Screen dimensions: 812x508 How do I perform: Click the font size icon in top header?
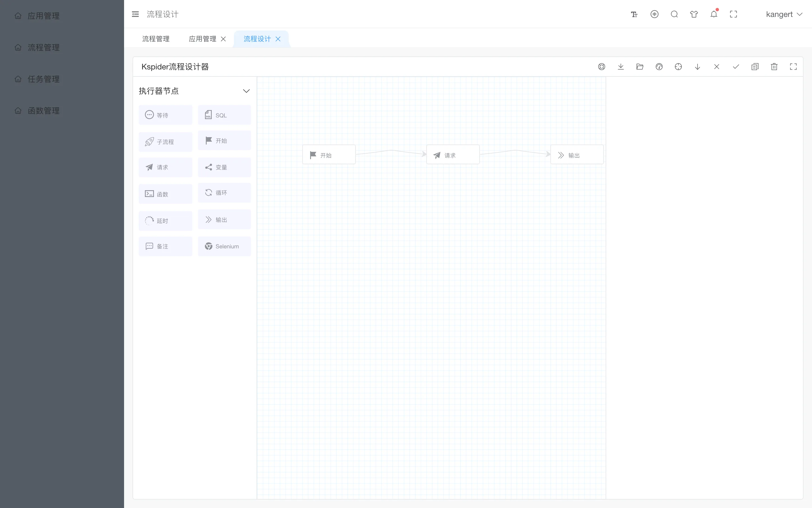tap(634, 14)
